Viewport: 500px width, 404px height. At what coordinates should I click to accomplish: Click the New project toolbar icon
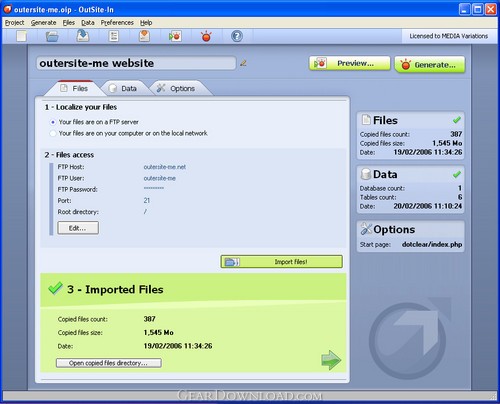(21, 36)
